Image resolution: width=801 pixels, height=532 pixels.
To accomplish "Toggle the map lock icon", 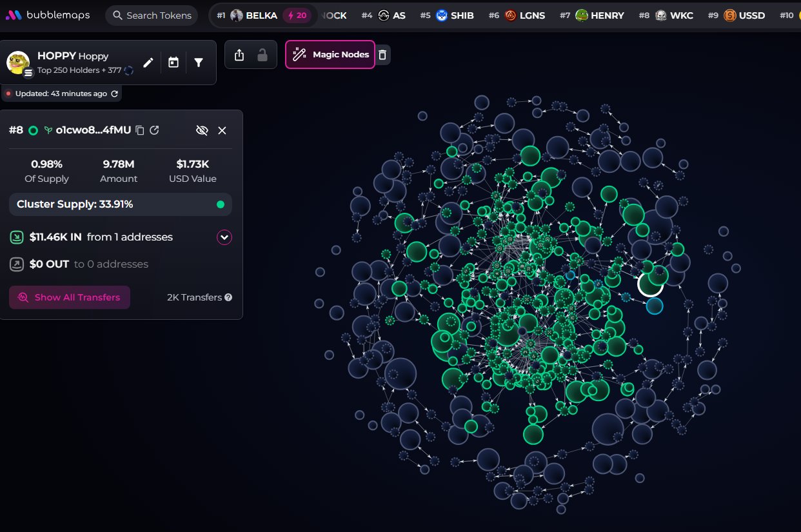I will pyautogui.click(x=262, y=55).
